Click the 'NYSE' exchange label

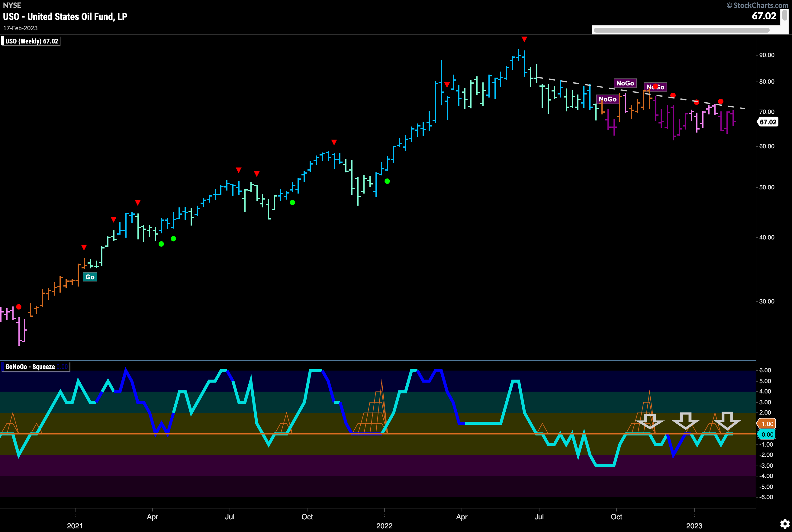pyautogui.click(x=12, y=5)
